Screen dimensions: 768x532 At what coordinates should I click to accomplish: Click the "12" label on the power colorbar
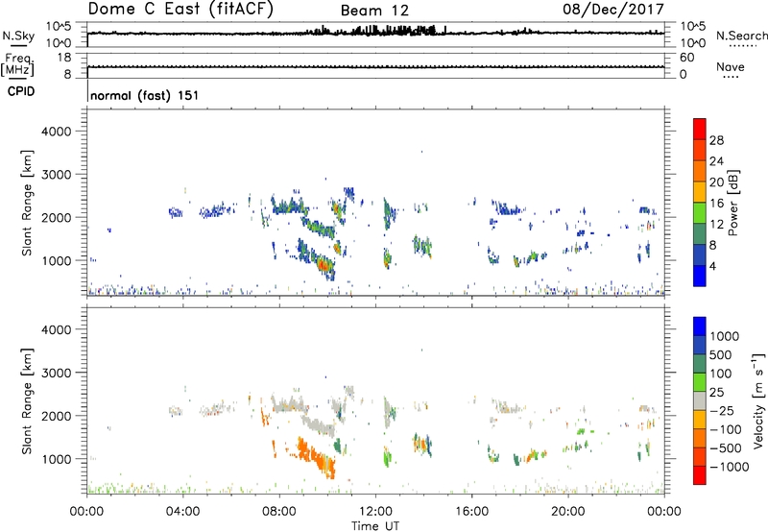tap(716, 225)
